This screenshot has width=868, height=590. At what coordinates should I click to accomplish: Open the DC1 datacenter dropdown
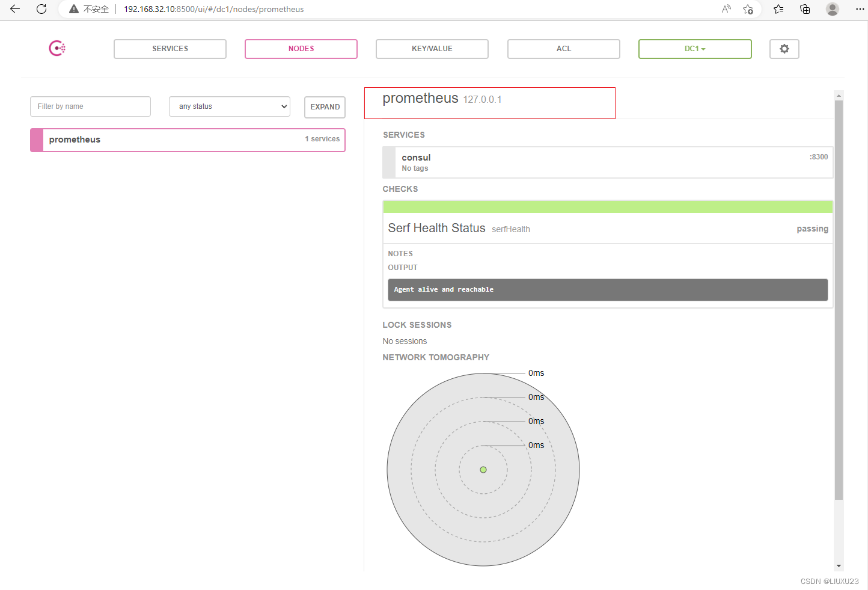pos(695,49)
